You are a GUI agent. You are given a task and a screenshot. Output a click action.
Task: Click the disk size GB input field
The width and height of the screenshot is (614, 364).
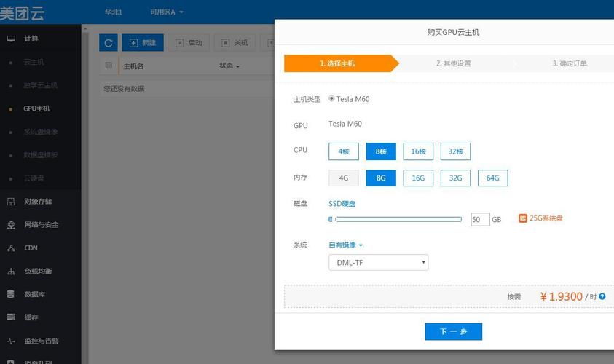click(x=480, y=220)
